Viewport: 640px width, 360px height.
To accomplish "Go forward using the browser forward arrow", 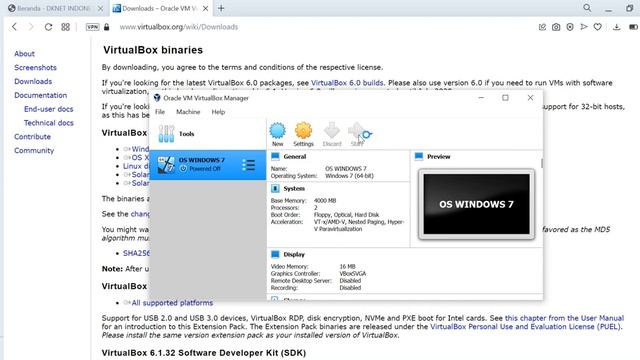I will click(31, 27).
